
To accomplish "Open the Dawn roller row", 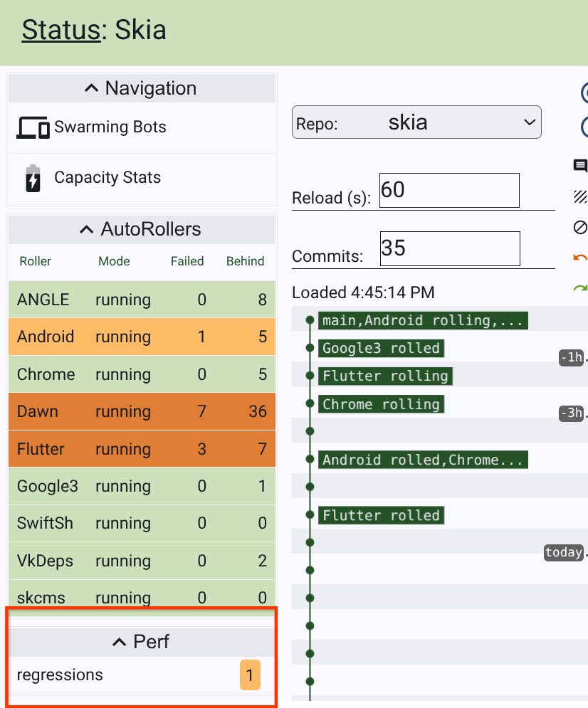I will [x=142, y=411].
